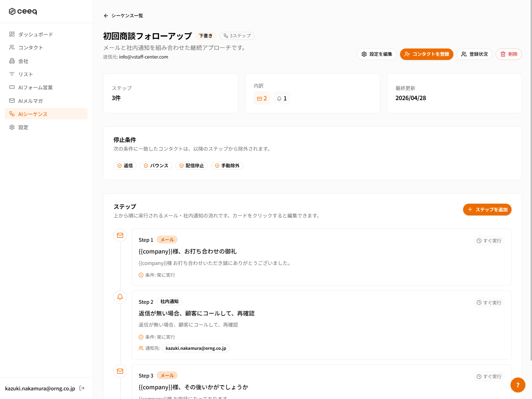This screenshot has height=399, width=532.
Task: Click すぐ実行 on Step 1
Action: click(x=489, y=241)
